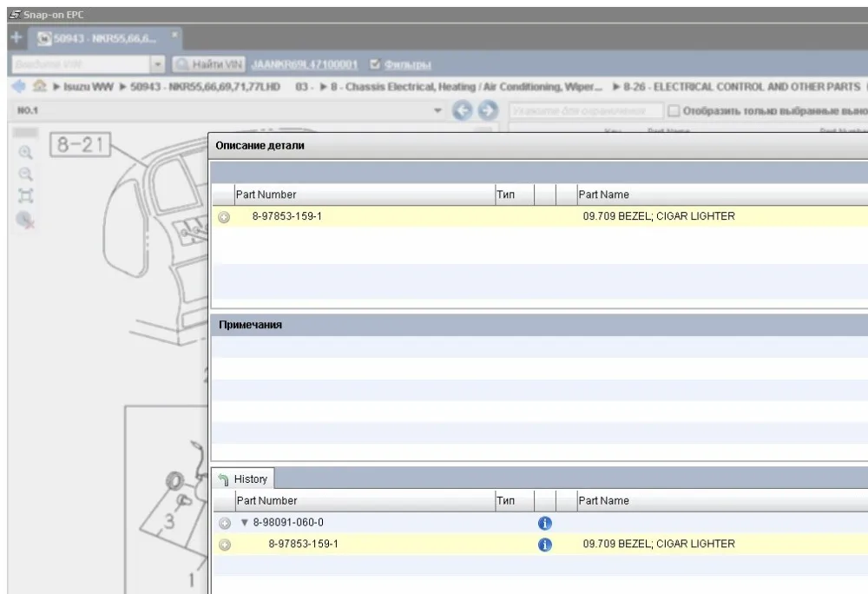Viewport: 868px width, 594px height.
Task: Open info icon for 8-97853-159-1 history row
Action: tap(545, 544)
